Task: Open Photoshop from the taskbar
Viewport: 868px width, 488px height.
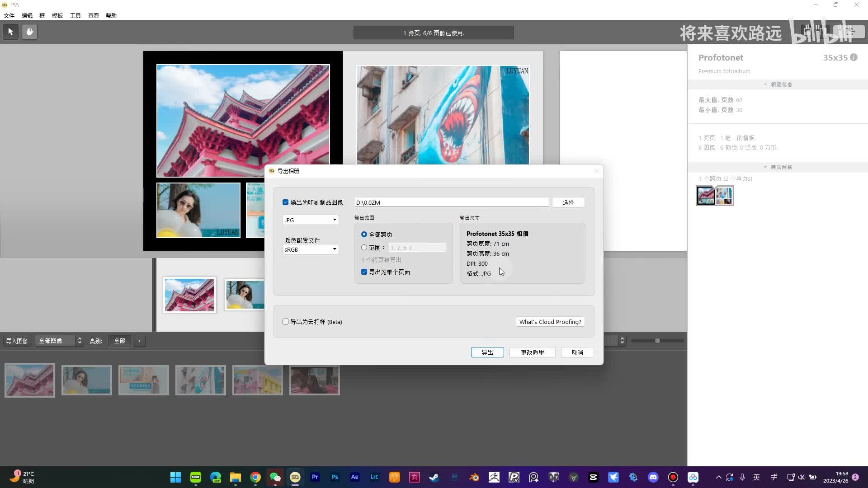Action: [x=335, y=477]
